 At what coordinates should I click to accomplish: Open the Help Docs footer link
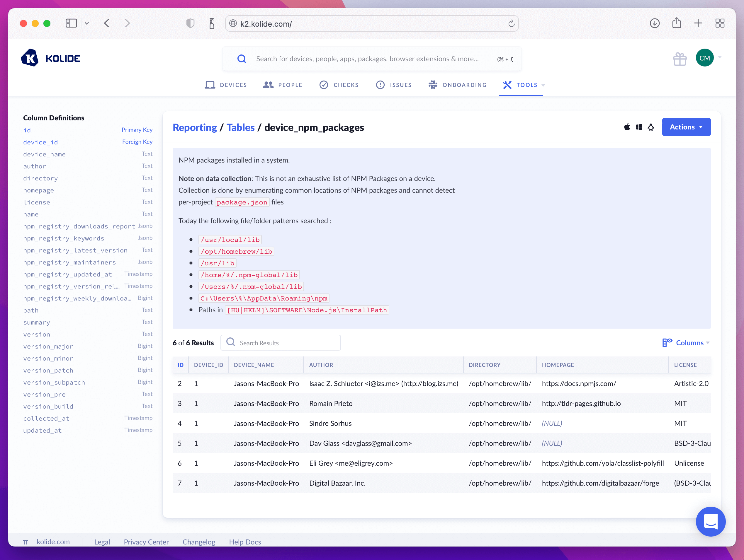[245, 542]
